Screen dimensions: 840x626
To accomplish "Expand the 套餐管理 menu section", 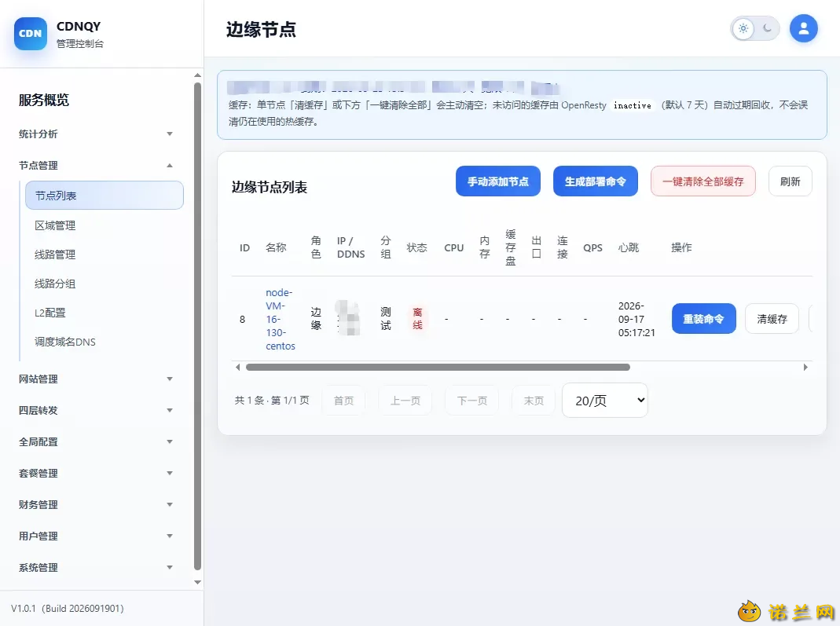I will [95, 474].
